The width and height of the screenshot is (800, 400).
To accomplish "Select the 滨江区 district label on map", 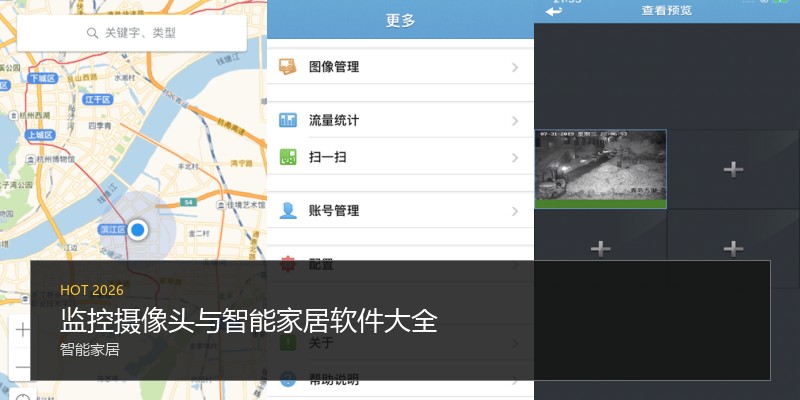I will pos(112,230).
